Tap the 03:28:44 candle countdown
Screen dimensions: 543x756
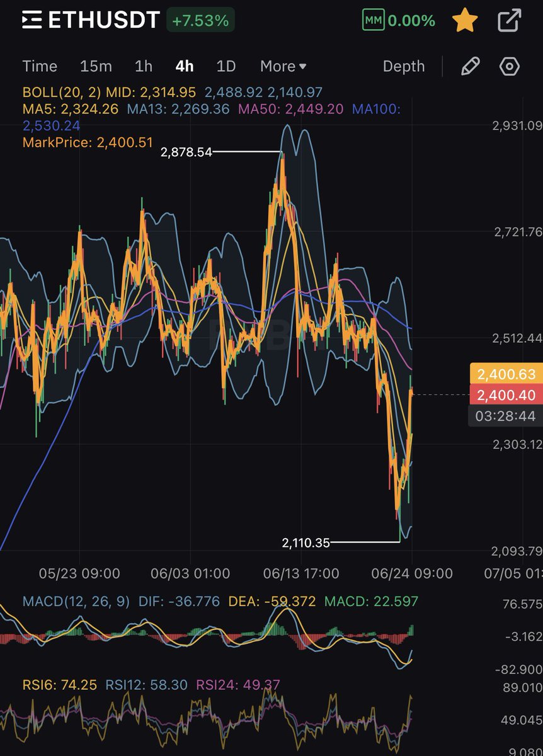pyautogui.click(x=506, y=416)
